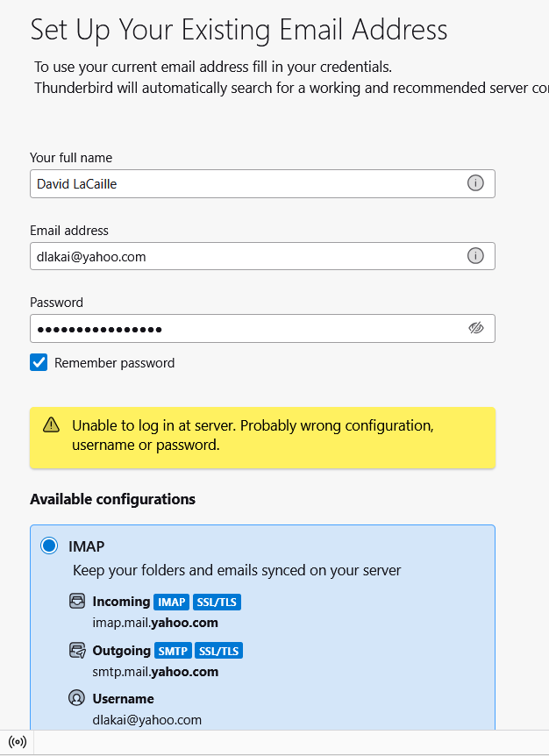Click the info icon in email address field
Screen dimensions: 549x756
[x=475, y=256]
